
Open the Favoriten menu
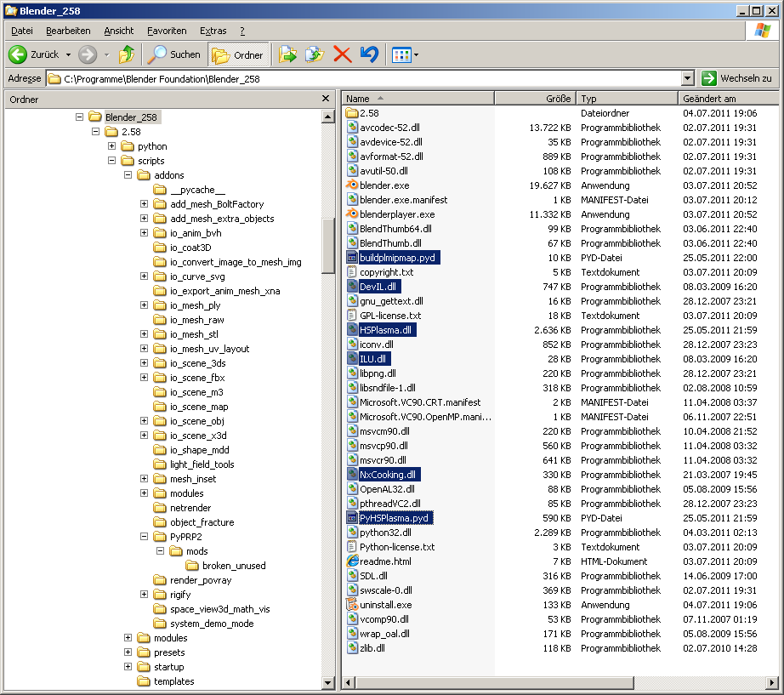[x=167, y=31]
